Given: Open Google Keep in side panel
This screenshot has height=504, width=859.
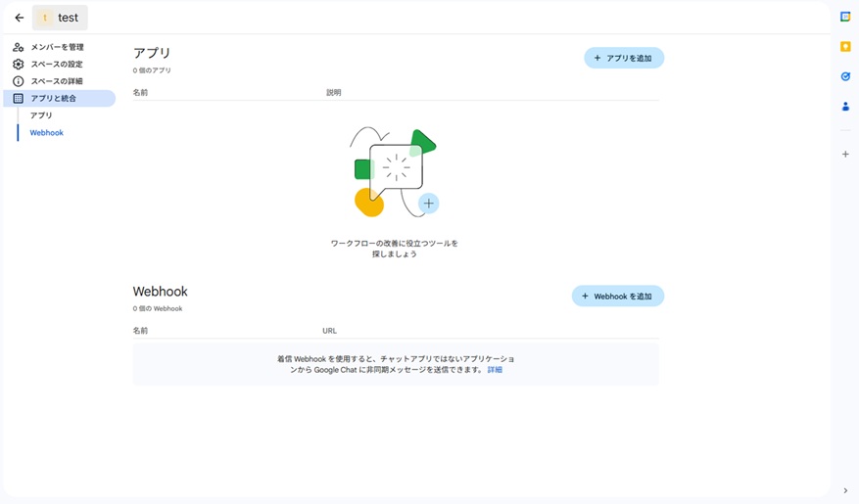Looking at the screenshot, I should pyautogui.click(x=845, y=47).
